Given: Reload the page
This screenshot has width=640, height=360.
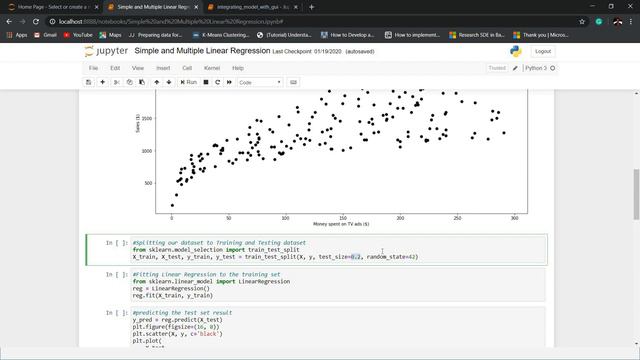Looking at the screenshot, I should pos(36,22).
